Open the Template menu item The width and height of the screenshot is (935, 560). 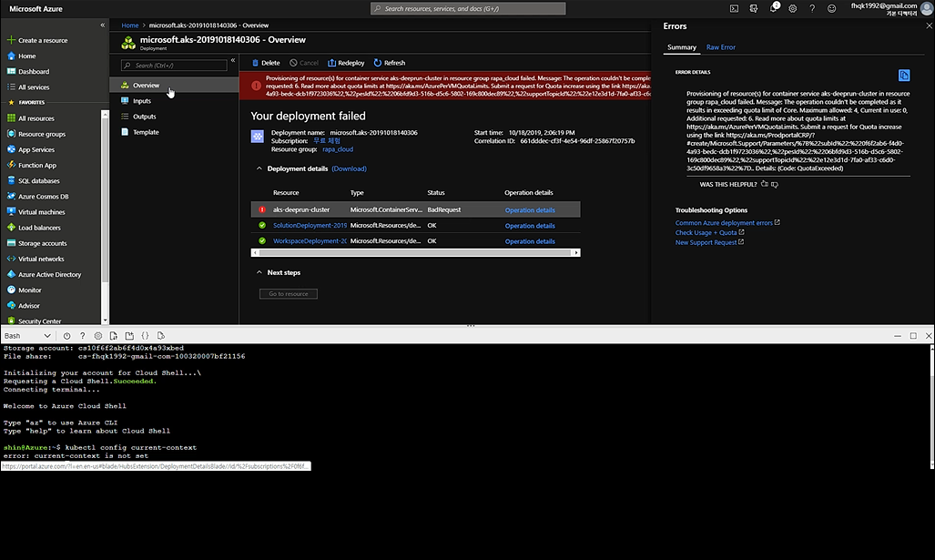pos(174,132)
